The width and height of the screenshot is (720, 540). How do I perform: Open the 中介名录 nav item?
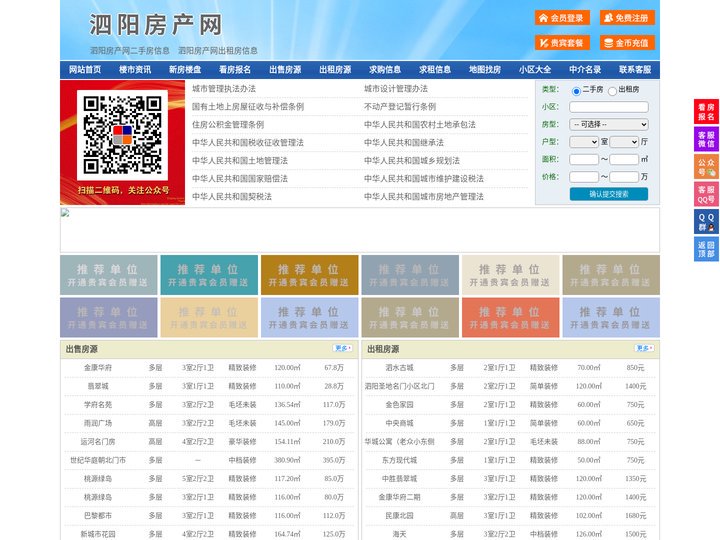(x=585, y=70)
